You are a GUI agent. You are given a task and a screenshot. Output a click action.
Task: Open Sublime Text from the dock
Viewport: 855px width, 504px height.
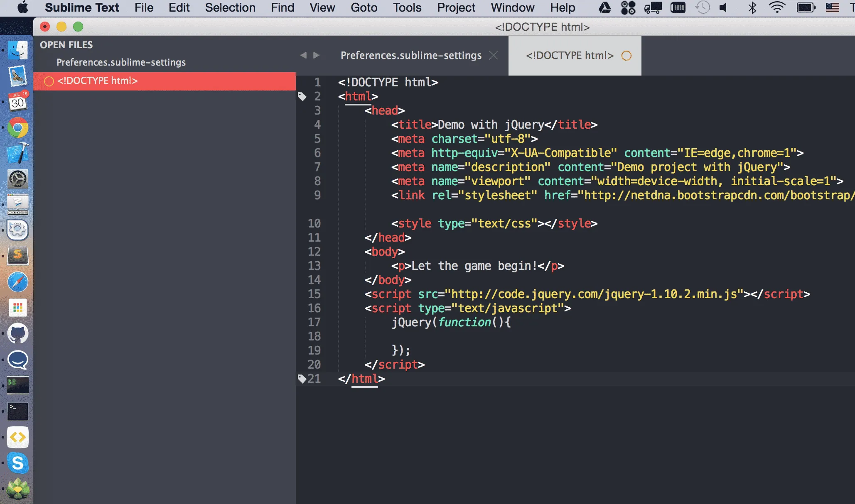(17, 257)
